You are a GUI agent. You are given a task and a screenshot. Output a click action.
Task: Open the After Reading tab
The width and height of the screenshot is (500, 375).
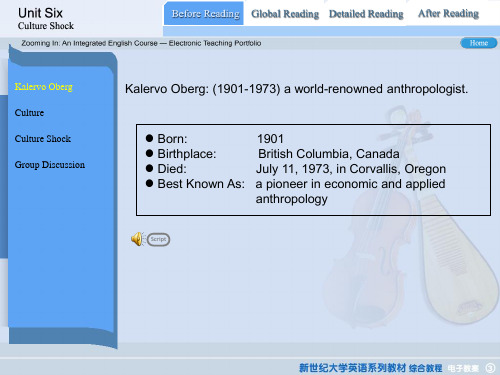(x=448, y=13)
